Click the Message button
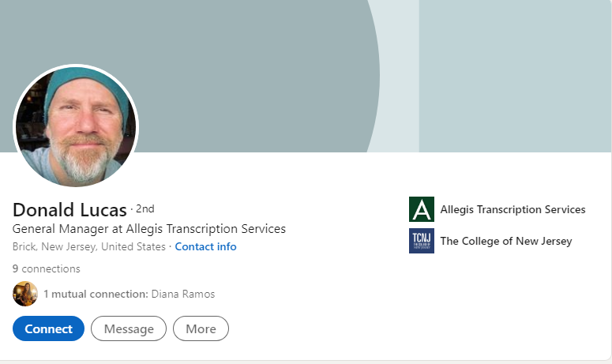This screenshot has width=612, height=364. pos(129,328)
